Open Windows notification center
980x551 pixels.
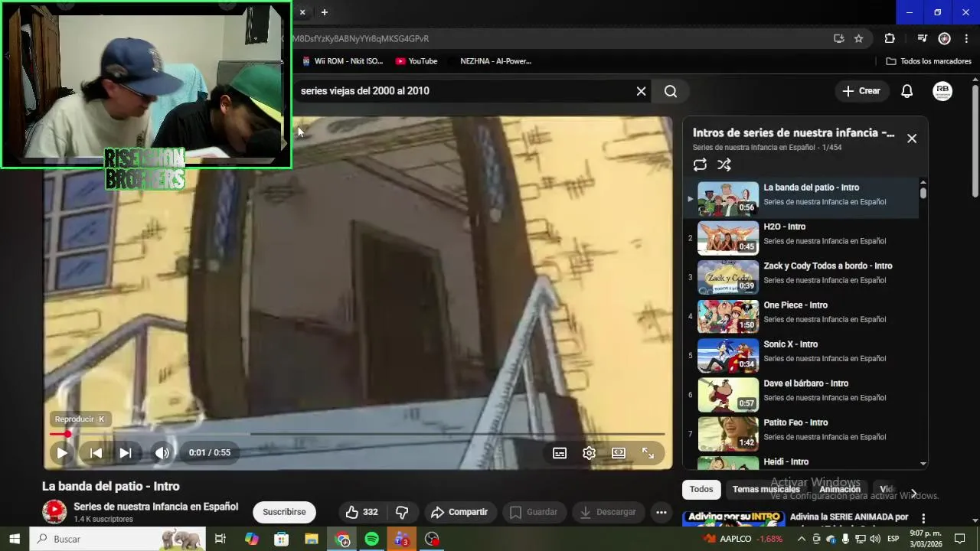[959, 539]
